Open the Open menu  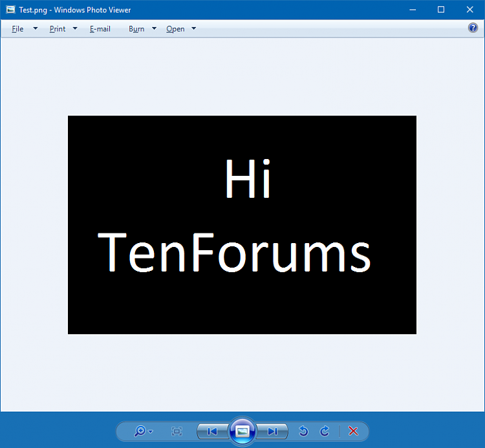tap(175, 28)
